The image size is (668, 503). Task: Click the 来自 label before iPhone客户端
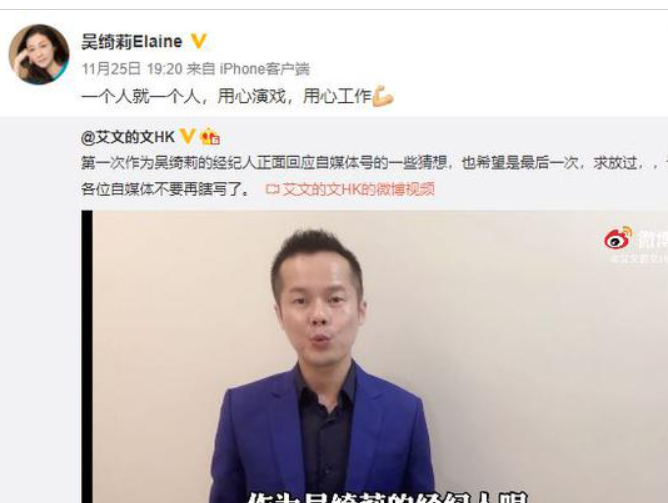[x=201, y=69]
